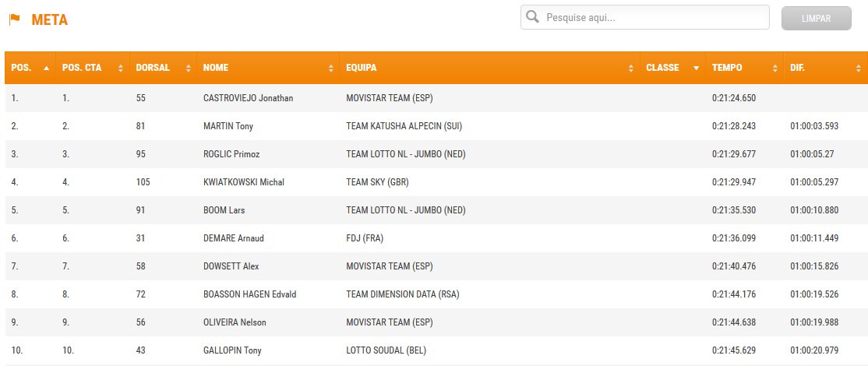The height and width of the screenshot is (366, 868).
Task: Click TEAM KATUSHA ALPECIN (SUI) cell
Action: click(x=404, y=126)
